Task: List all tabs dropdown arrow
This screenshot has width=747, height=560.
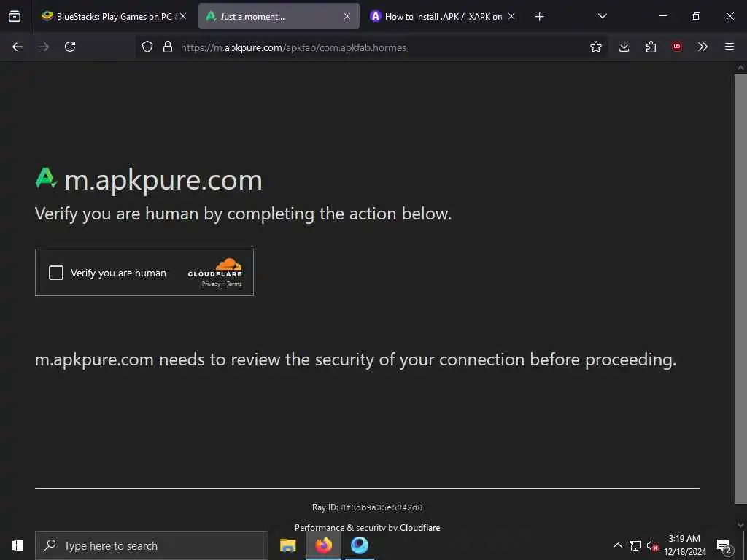Action: (602, 16)
